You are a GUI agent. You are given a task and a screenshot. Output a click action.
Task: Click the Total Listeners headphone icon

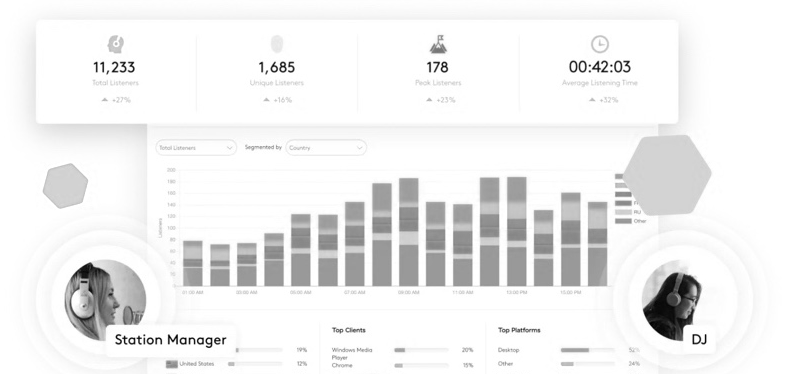(x=116, y=44)
